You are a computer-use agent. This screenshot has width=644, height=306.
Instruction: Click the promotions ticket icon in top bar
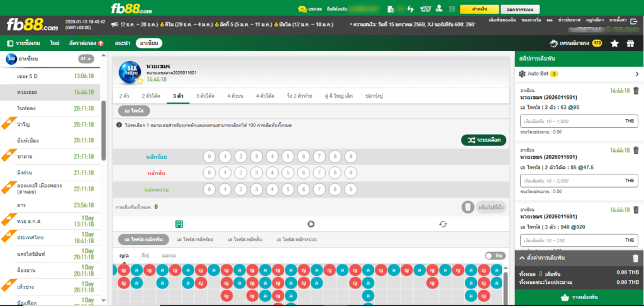coord(425,9)
